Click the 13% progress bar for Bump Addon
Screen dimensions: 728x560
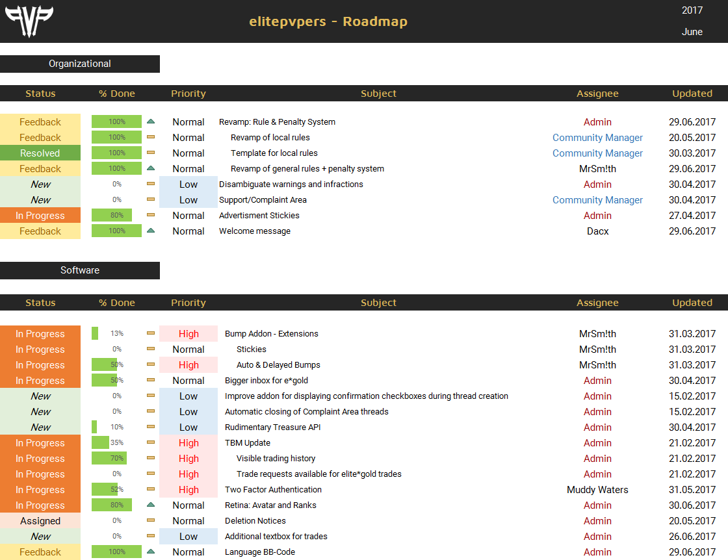(x=95, y=333)
